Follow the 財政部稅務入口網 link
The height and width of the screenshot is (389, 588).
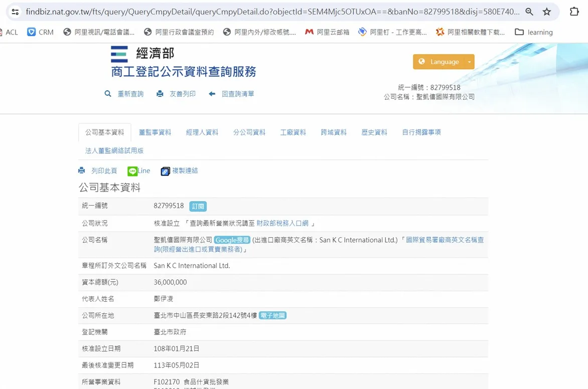pos(283,223)
